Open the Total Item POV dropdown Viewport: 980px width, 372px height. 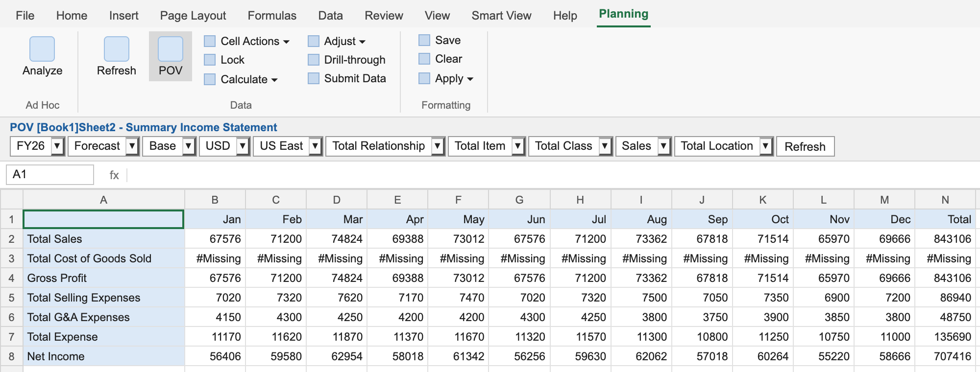click(518, 146)
